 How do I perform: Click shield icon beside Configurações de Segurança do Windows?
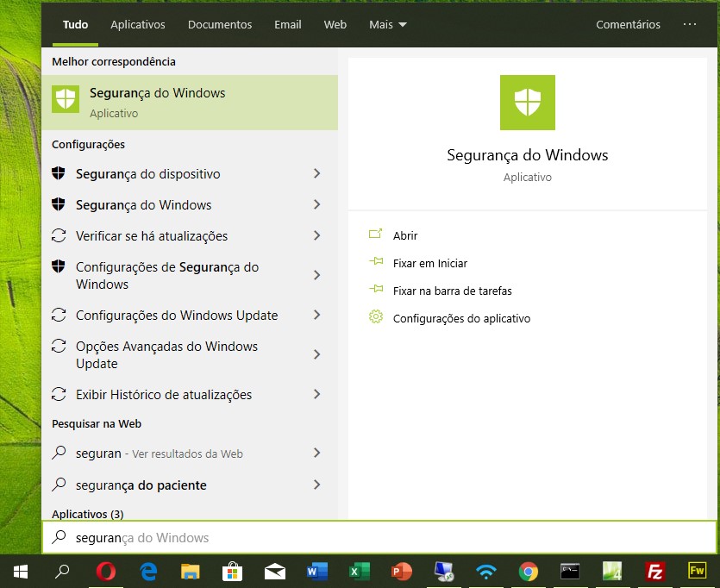pyautogui.click(x=59, y=266)
